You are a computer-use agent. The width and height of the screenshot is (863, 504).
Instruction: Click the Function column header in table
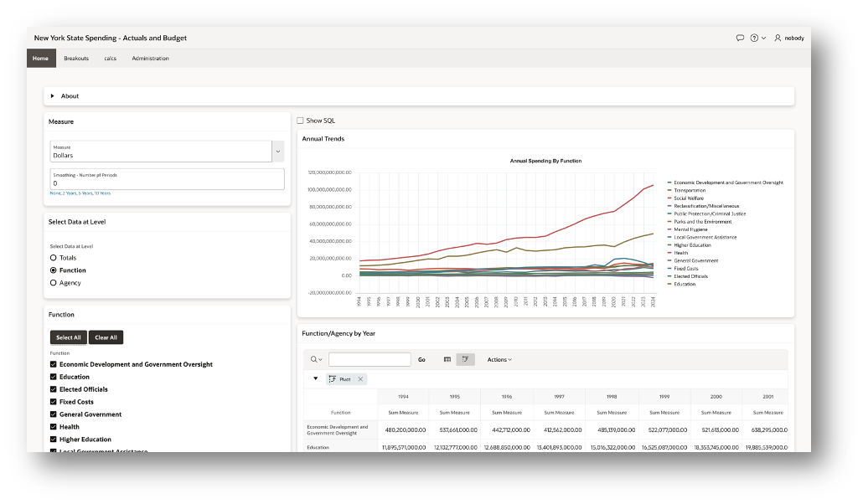coord(341,412)
